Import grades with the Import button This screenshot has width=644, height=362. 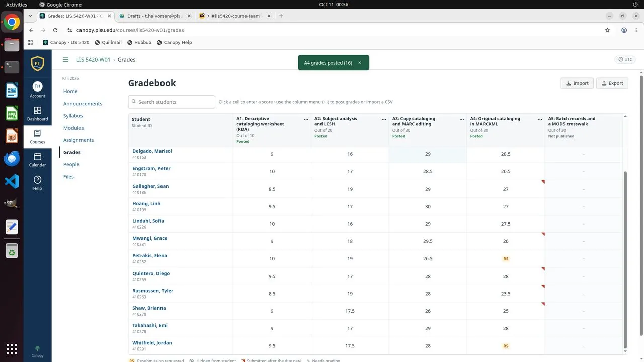[x=577, y=83]
